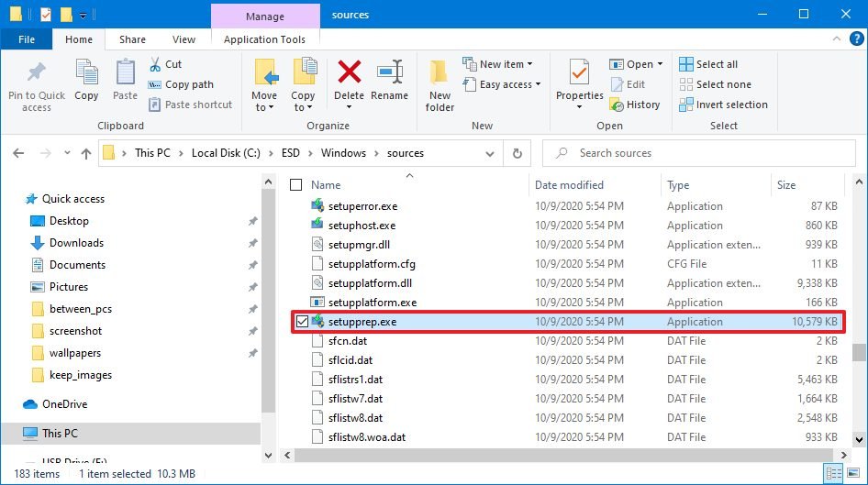868x485 pixels.
Task: Click Local Disk (C:) in breadcrumb
Action: click(226, 153)
